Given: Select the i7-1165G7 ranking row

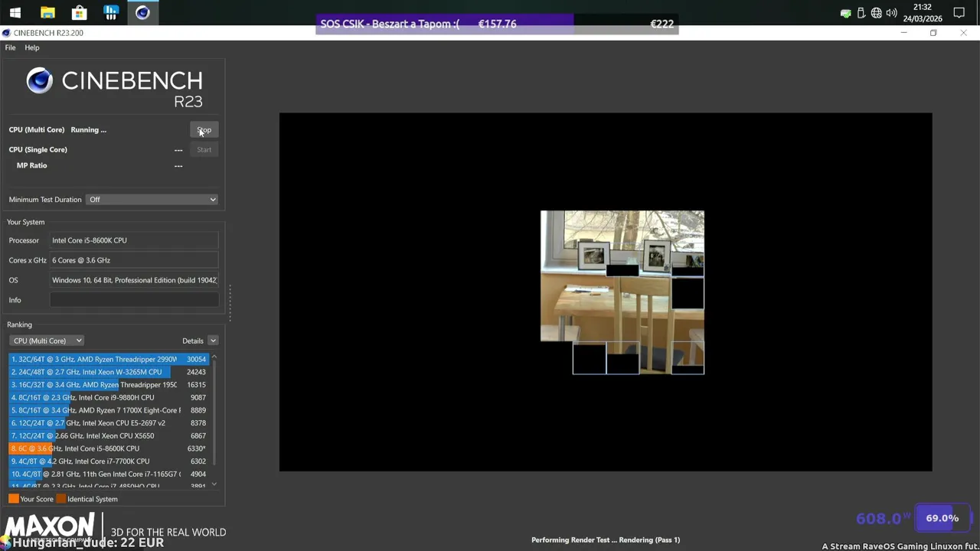Looking at the screenshot, I should coord(108,474).
